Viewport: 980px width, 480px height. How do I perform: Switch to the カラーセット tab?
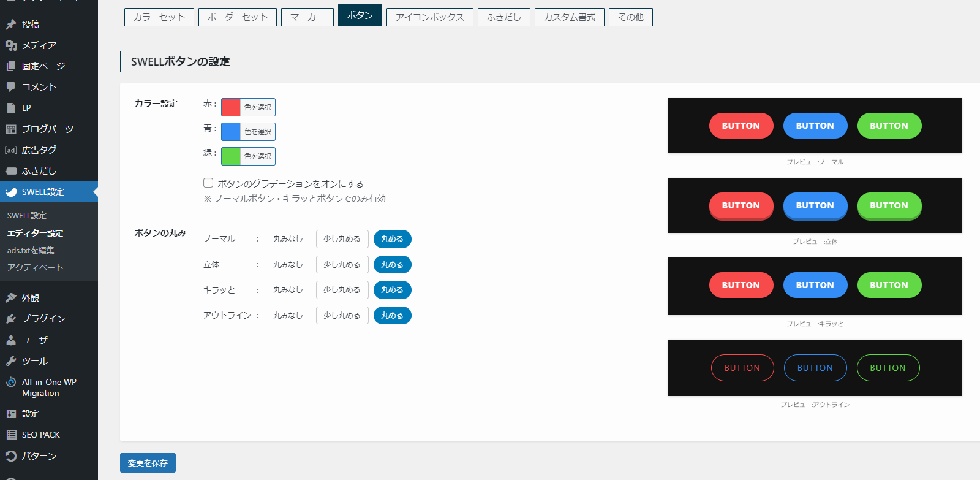point(159,17)
